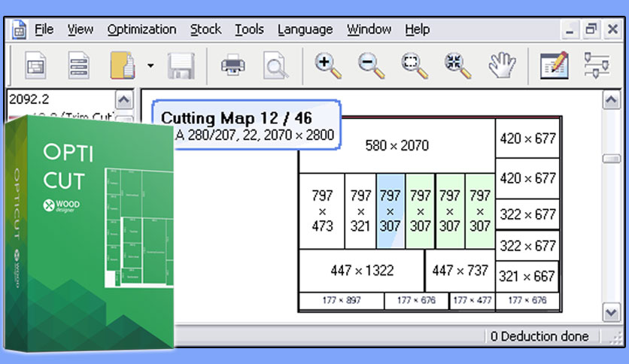The height and width of the screenshot is (364, 629).
Task: Click the print preview icon
Action: click(x=275, y=65)
